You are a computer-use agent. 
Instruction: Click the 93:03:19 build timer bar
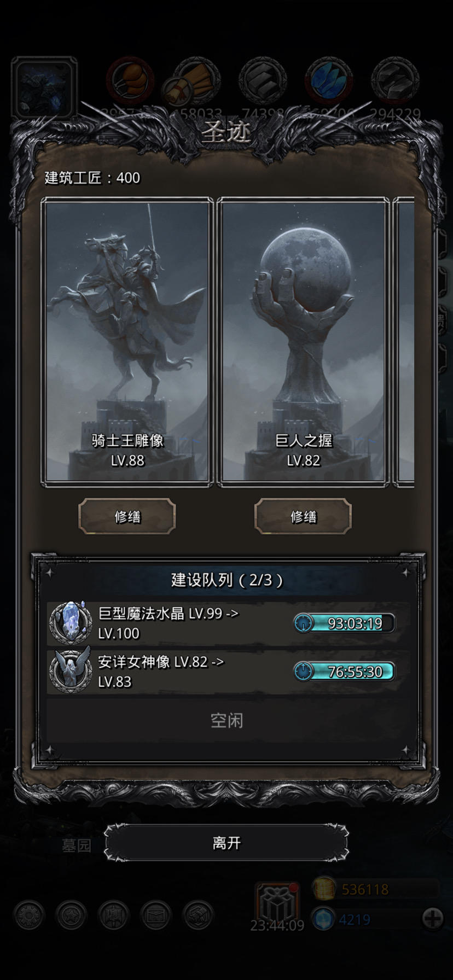click(x=344, y=623)
